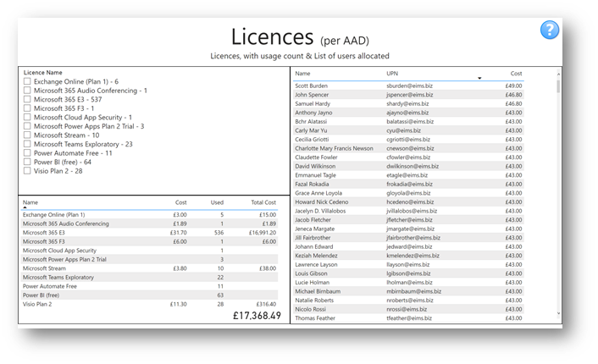
Task: Click the Name header in users table
Action: [302, 73]
